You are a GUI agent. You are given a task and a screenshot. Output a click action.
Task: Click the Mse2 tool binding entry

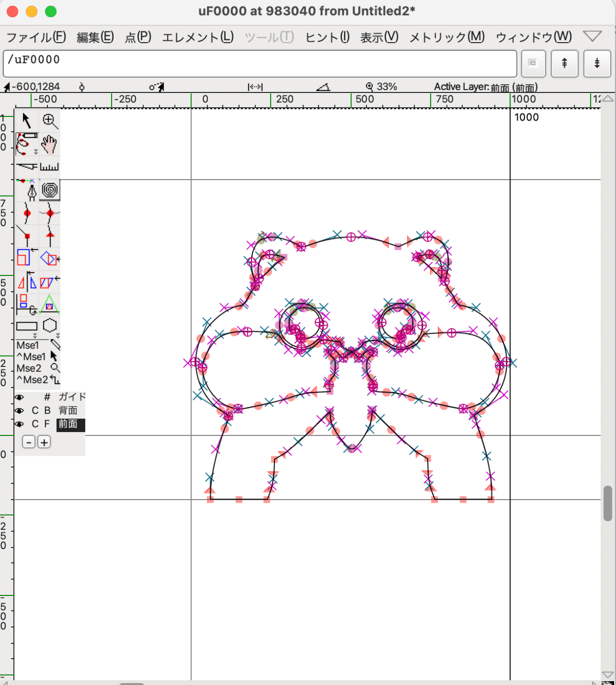(x=38, y=368)
